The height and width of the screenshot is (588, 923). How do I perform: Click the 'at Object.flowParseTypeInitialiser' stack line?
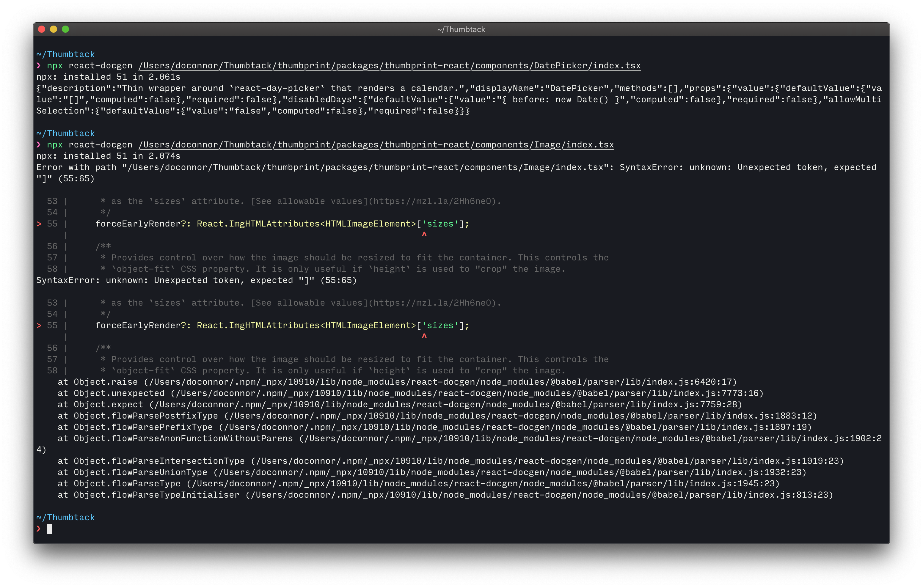pos(445,495)
